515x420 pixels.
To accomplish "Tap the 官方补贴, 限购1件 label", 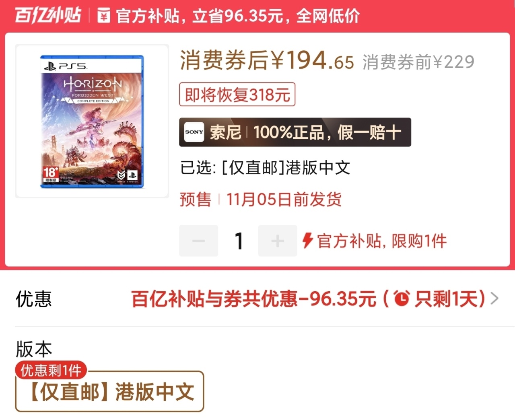I will pyautogui.click(x=382, y=241).
